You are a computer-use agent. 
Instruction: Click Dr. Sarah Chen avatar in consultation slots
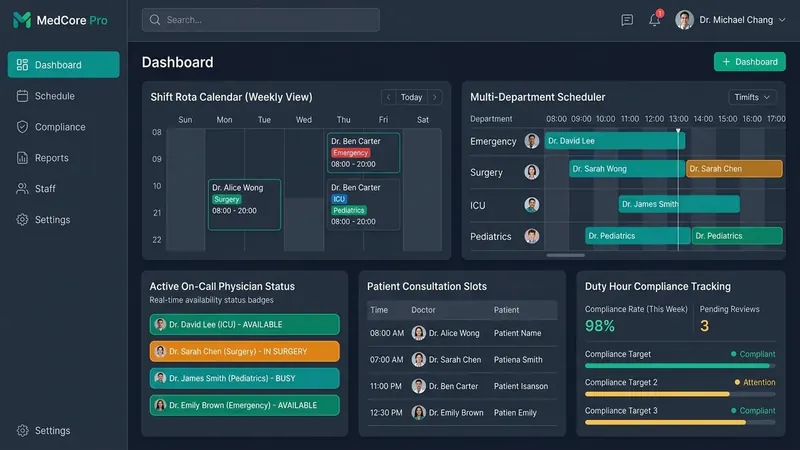click(418, 360)
